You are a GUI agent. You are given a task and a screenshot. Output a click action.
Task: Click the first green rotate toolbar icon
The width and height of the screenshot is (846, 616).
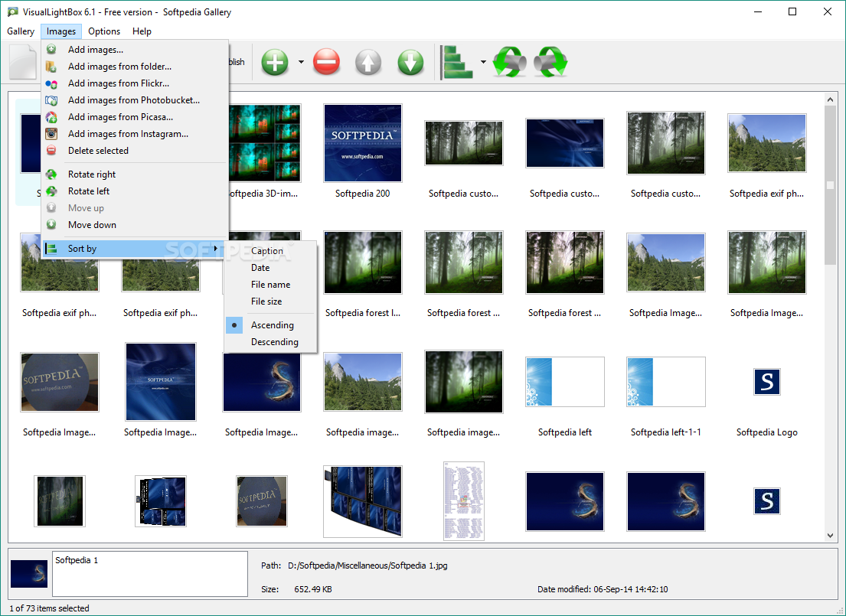(509, 62)
